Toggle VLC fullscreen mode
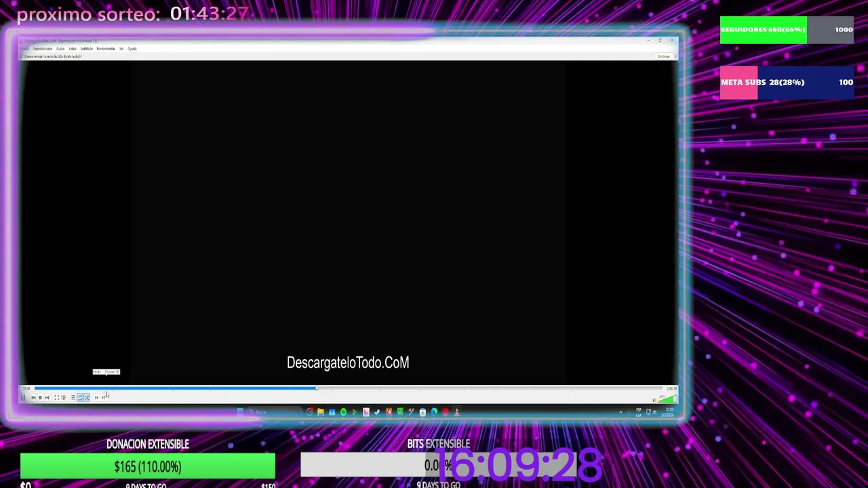The width and height of the screenshot is (868, 488). (x=56, y=398)
